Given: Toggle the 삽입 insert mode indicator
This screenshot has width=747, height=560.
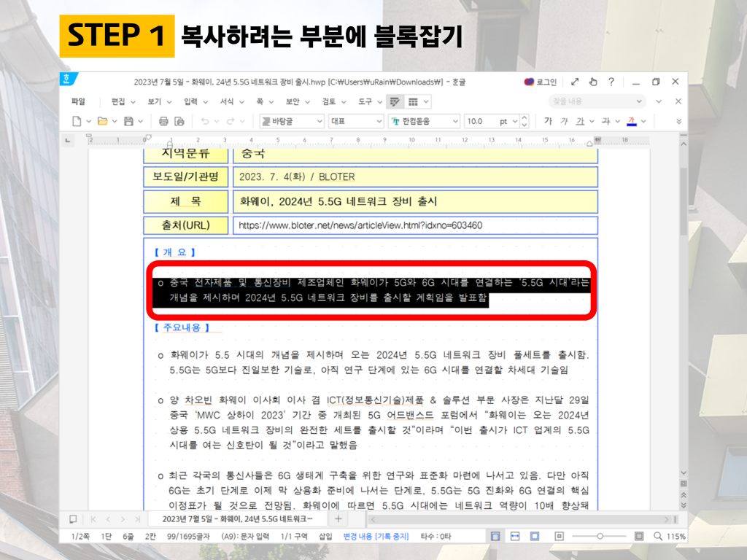Looking at the screenshot, I should [x=325, y=536].
